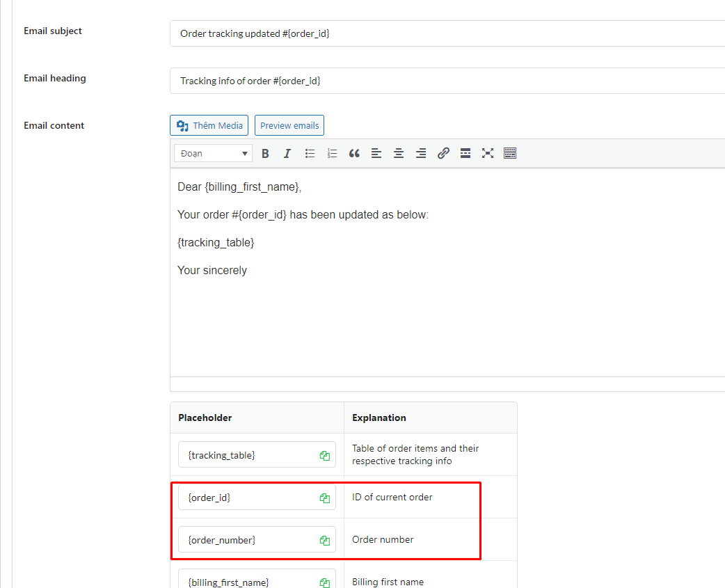Align text center
Image resolution: width=725 pixels, height=588 pixels.
399,154
